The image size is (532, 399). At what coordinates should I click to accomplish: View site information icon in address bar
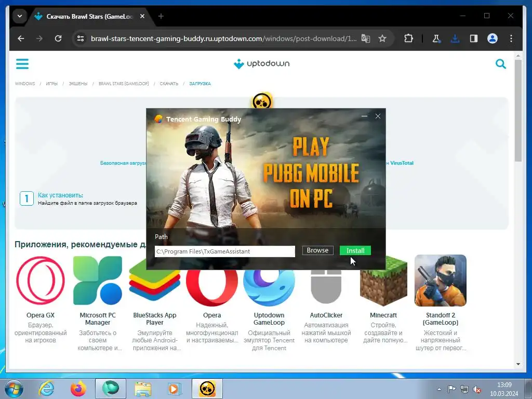pos(81,38)
